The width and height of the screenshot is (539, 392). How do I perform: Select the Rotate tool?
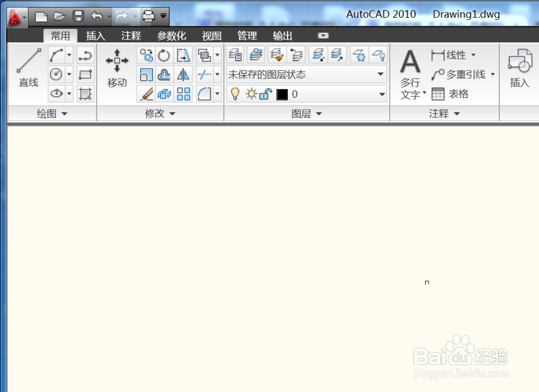coord(164,55)
